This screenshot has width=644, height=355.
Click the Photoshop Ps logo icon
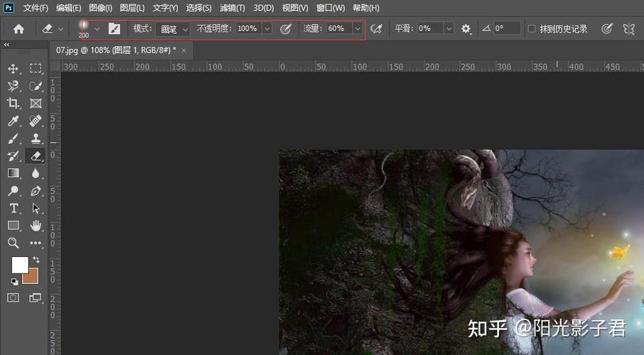pyautogui.click(x=9, y=7)
